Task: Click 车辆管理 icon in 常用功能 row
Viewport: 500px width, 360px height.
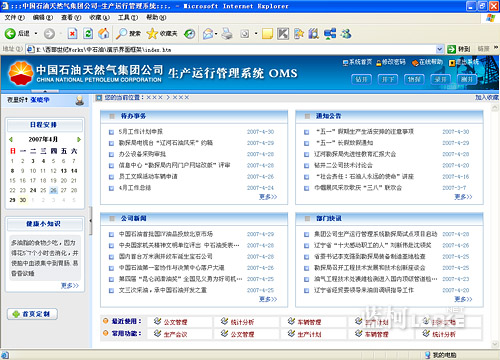Action: click(358, 333)
